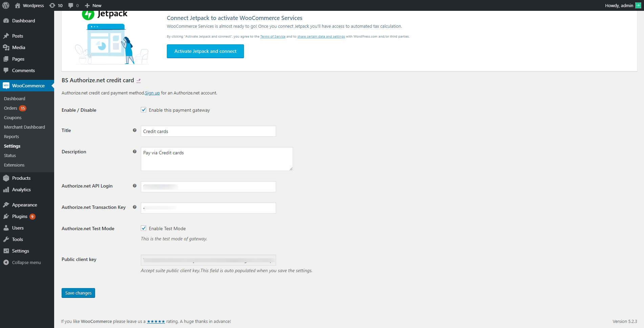The width and height of the screenshot is (644, 328).
Task: Open the comments bubble icon in admin bar
Action: [71, 5]
